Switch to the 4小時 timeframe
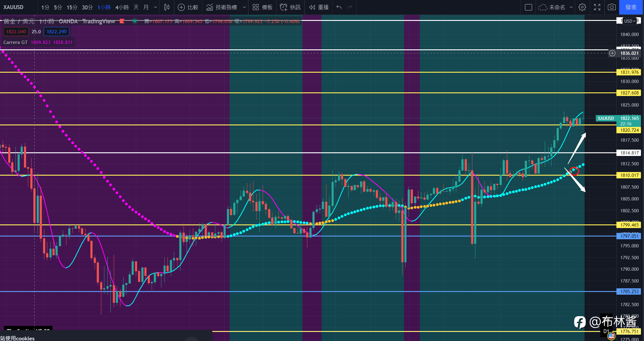 pos(122,7)
